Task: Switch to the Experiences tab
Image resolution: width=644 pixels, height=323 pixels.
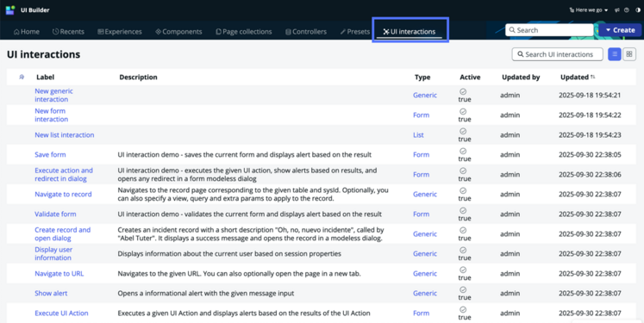Action: click(120, 32)
